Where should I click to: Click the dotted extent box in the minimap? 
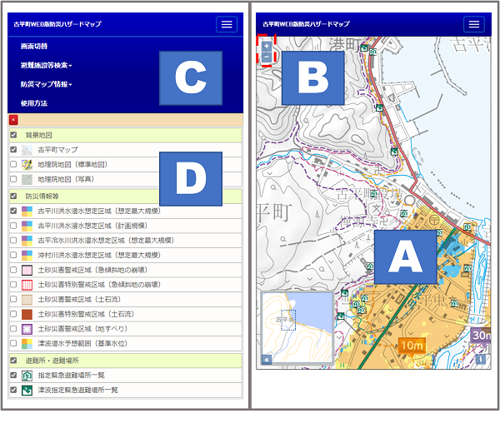[x=288, y=320]
